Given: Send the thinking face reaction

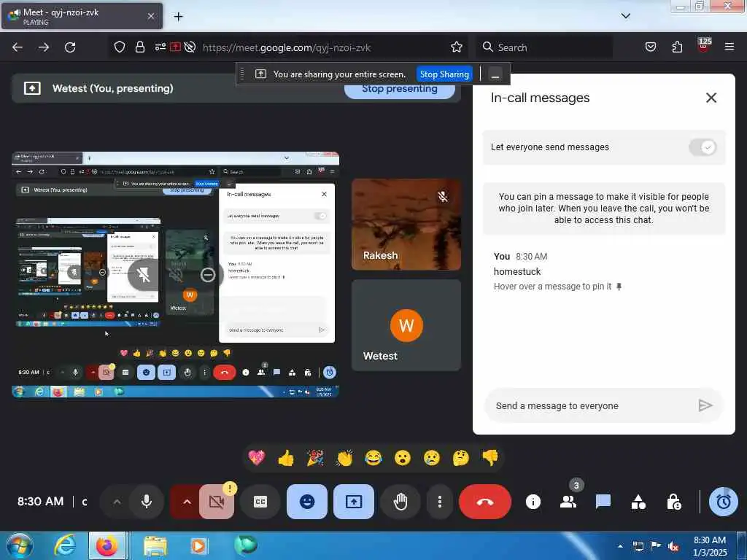Looking at the screenshot, I should 461,458.
